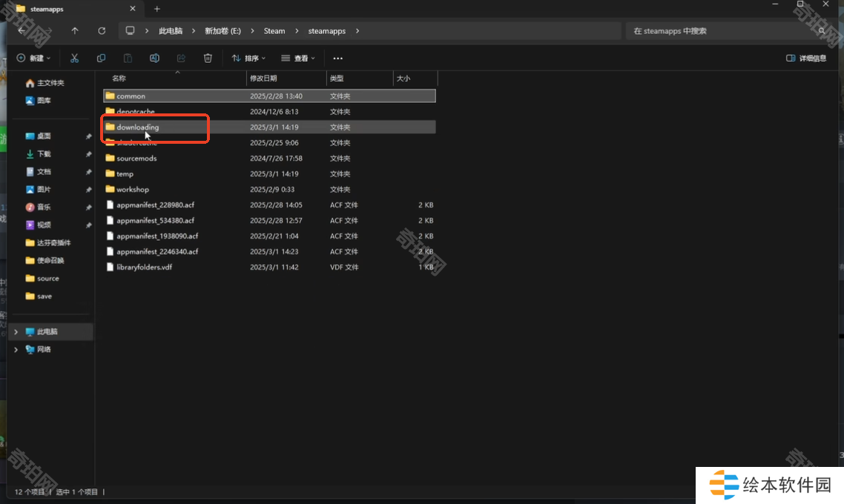Open the 排序 sort dropdown
The height and width of the screenshot is (504, 844).
pyautogui.click(x=250, y=58)
